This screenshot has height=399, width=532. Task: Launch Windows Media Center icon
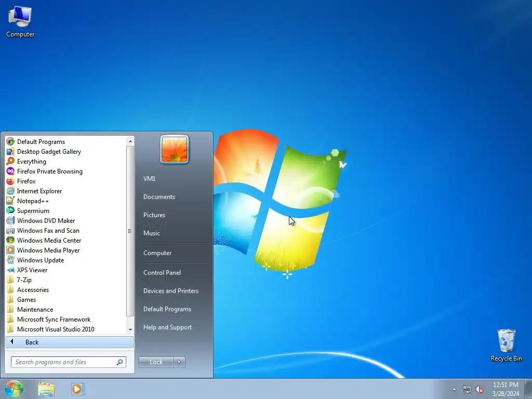click(x=10, y=240)
